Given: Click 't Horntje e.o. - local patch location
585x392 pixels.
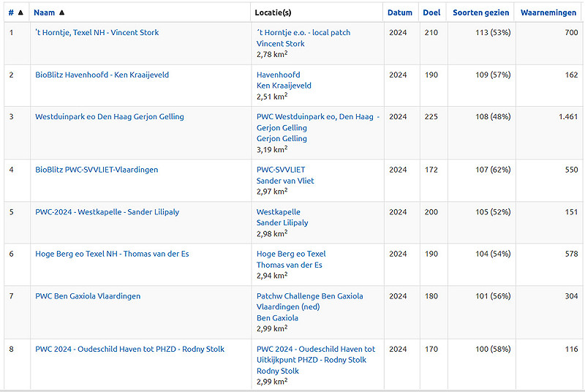Looking at the screenshot, I should click(x=305, y=33).
